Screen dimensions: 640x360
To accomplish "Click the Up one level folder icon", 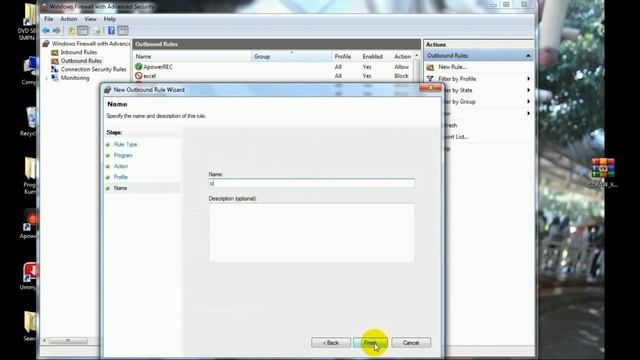I will 71,31.
